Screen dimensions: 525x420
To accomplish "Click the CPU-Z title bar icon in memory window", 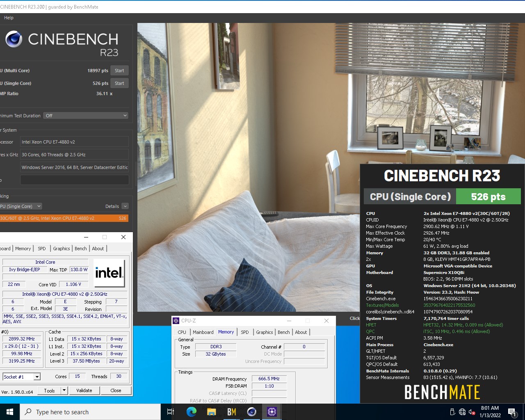I will (x=176, y=321).
